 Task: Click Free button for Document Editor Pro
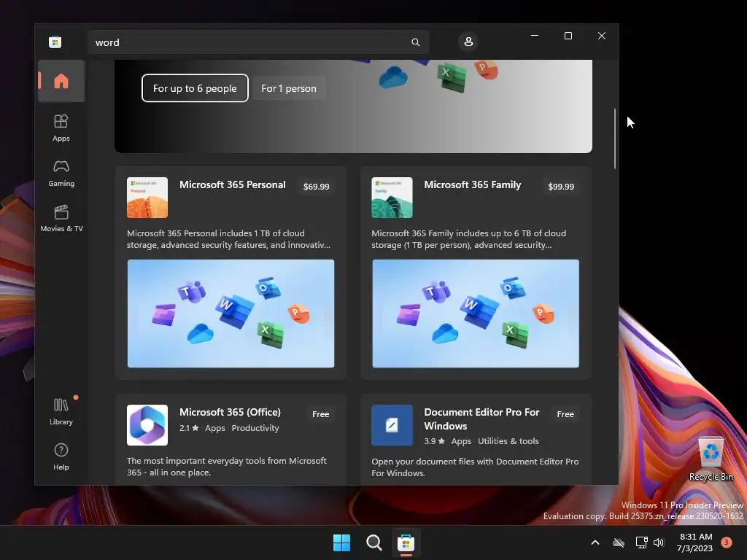(x=565, y=414)
